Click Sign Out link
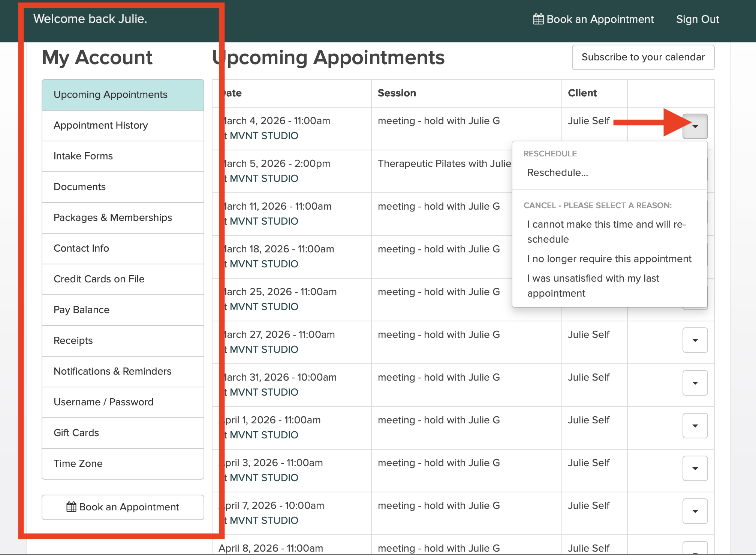The height and width of the screenshot is (555, 756). tap(697, 19)
